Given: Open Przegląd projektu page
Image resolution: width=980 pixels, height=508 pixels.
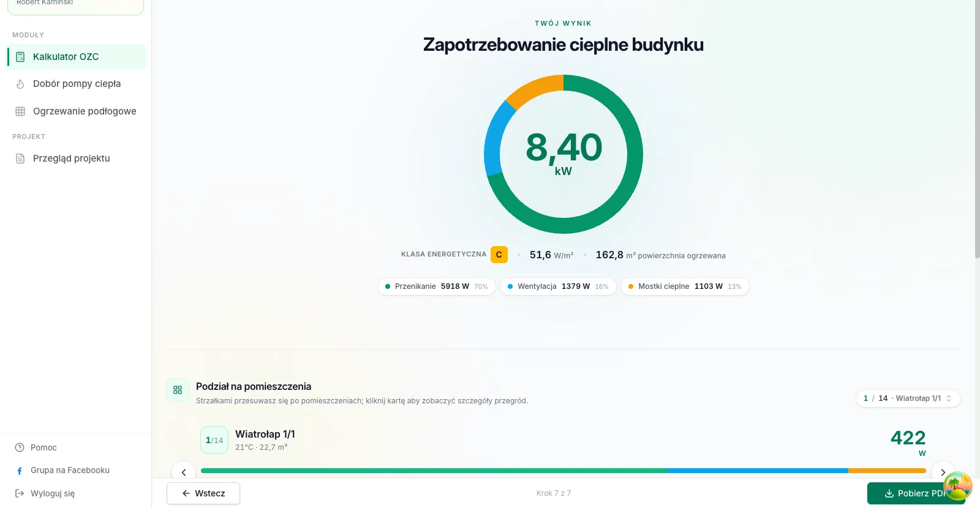Looking at the screenshot, I should click(77, 159).
